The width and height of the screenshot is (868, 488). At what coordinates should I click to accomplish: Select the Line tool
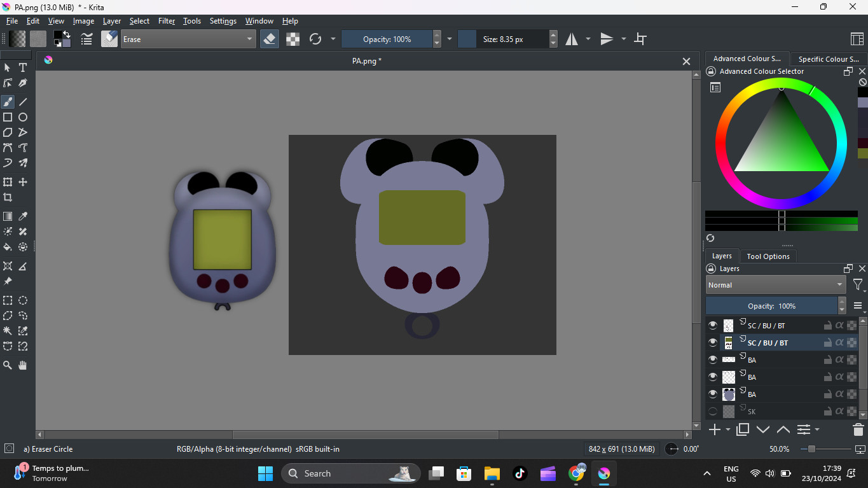23,102
